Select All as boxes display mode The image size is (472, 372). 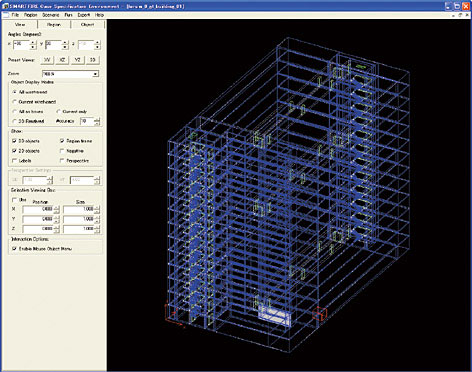(14, 111)
